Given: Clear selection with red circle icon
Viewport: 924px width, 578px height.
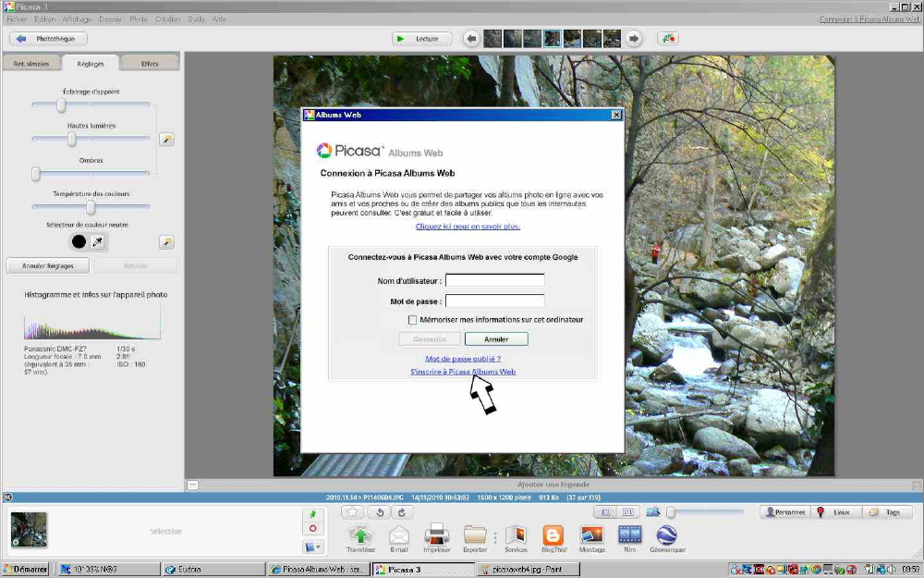Looking at the screenshot, I should (313, 528).
